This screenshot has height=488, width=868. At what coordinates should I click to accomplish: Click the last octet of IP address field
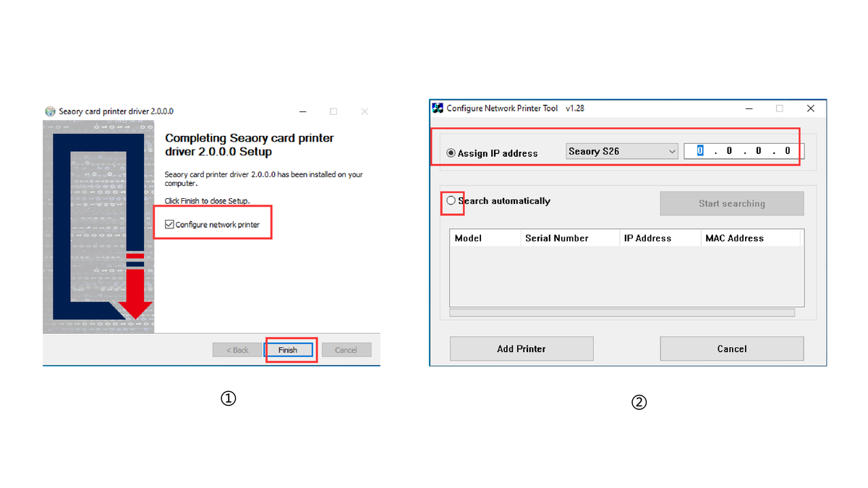788,151
